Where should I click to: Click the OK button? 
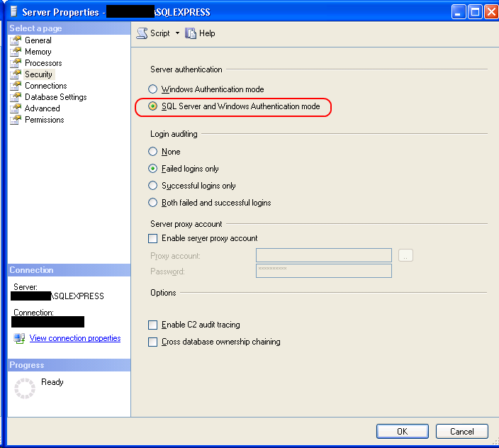(403, 432)
